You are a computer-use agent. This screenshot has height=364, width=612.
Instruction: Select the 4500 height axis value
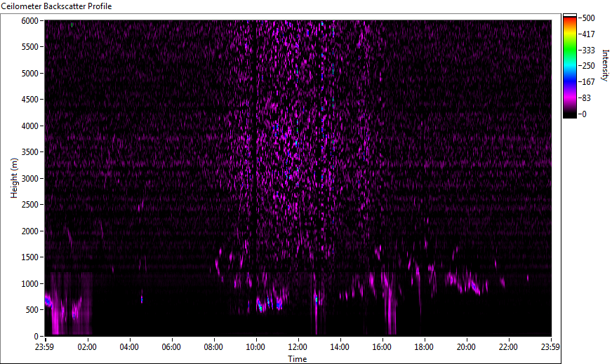[30, 100]
